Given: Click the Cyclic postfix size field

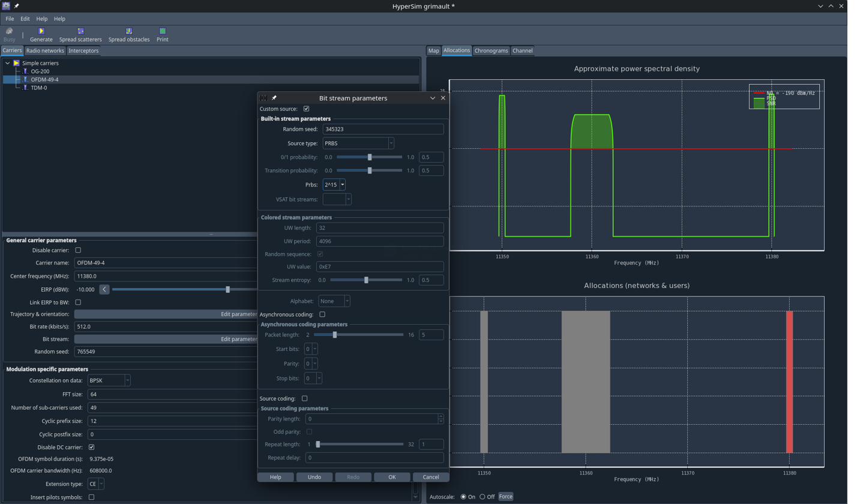Looking at the screenshot, I should (x=172, y=434).
